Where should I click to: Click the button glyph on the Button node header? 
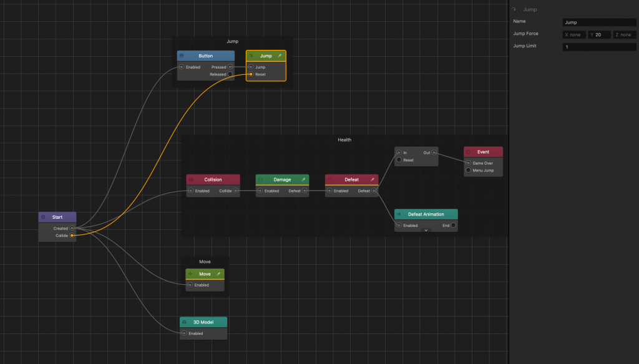[182, 55]
